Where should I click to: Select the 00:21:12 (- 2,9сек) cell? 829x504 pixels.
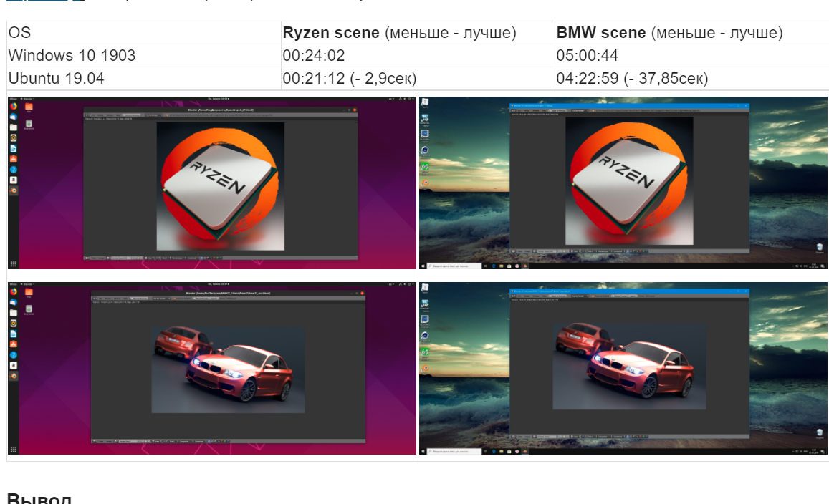418,78
